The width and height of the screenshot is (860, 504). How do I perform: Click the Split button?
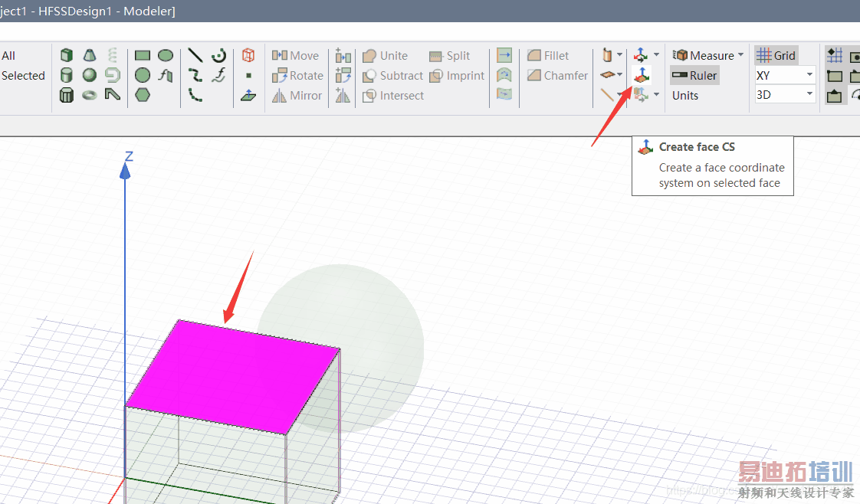tap(449, 55)
